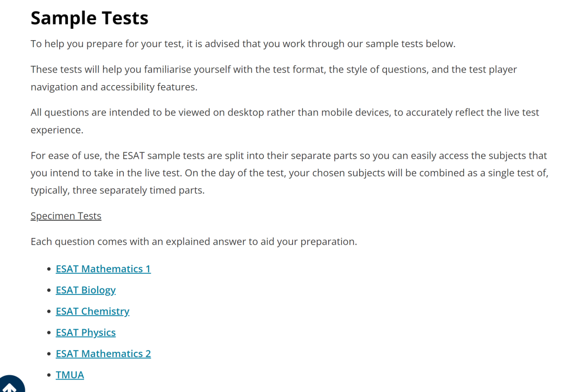This screenshot has height=392, width=586.
Task: Open the ESAT Mathematics 2 specimen test
Action: click(x=103, y=354)
